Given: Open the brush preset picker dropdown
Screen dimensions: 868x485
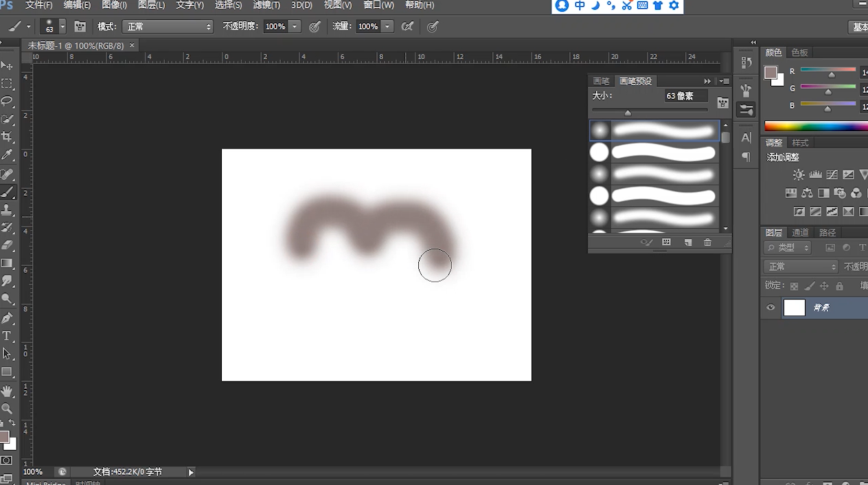Looking at the screenshot, I should point(62,26).
